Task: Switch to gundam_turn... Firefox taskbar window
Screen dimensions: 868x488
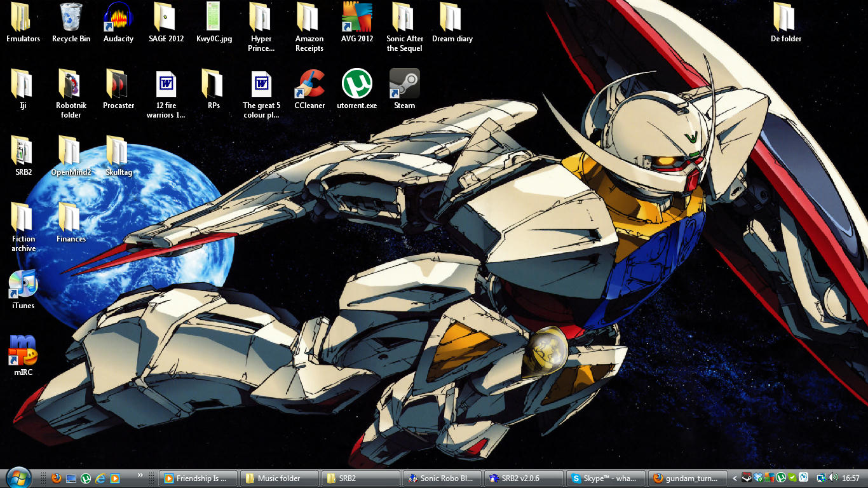Action: (x=688, y=478)
